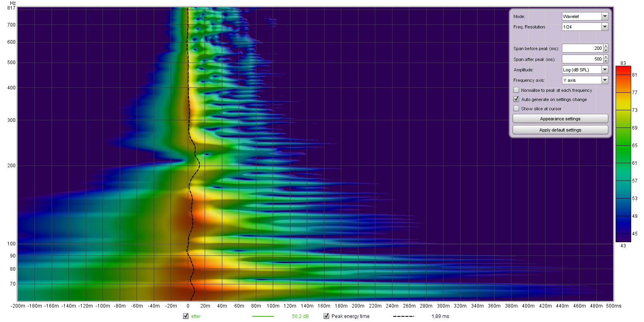Image resolution: width=644 pixels, height=322 pixels.
Task: Click the 400 Hz label on frequency axis
Action: pyautogui.click(x=12, y=88)
